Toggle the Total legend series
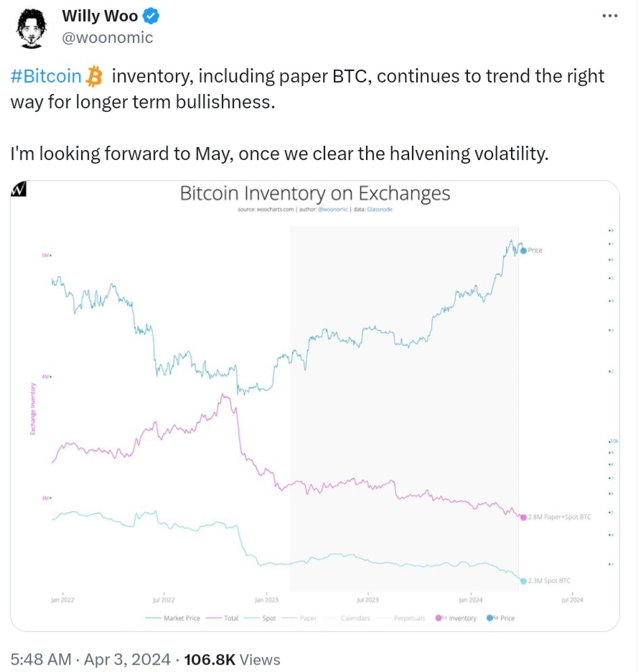The height and width of the screenshot is (672, 638). [225, 618]
